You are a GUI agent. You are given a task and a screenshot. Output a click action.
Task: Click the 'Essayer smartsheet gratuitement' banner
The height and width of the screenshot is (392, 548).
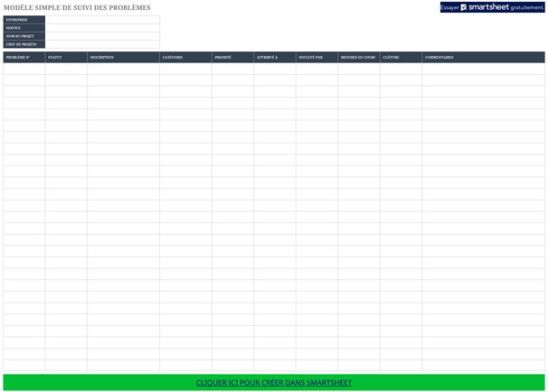tap(492, 7)
